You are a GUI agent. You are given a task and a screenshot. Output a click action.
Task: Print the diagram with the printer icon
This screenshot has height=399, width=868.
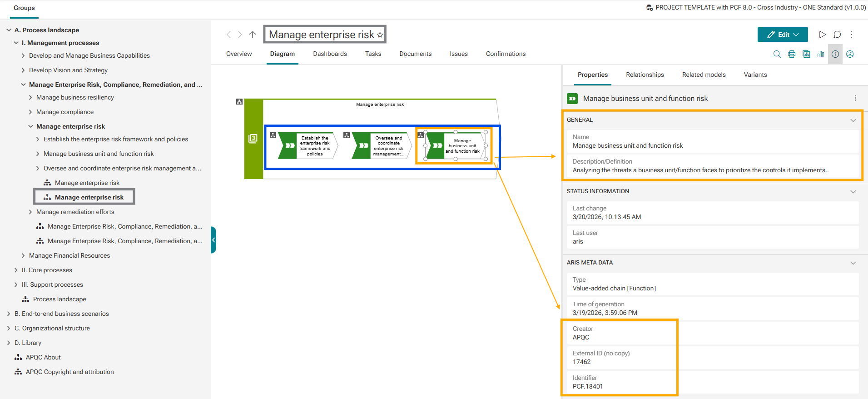pyautogui.click(x=792, y=54)
